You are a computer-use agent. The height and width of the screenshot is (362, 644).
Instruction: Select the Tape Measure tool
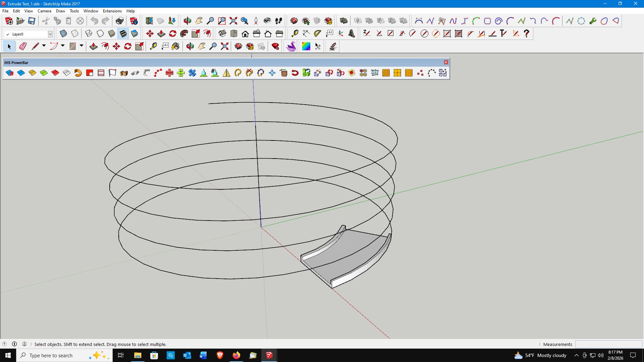153,46
